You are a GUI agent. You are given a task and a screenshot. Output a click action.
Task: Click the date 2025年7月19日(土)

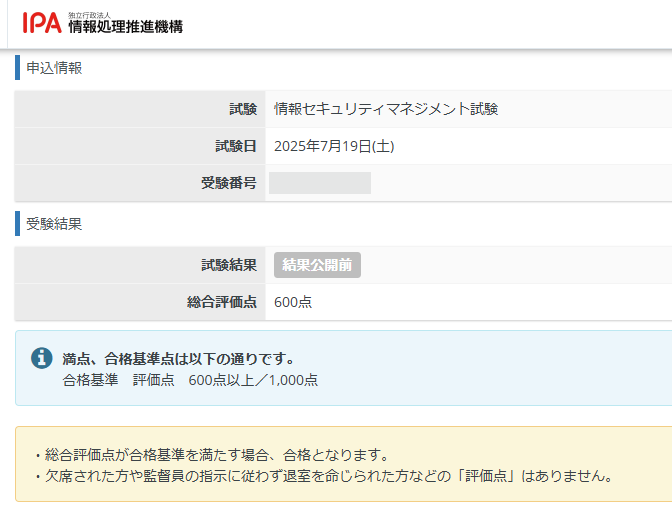334,146
